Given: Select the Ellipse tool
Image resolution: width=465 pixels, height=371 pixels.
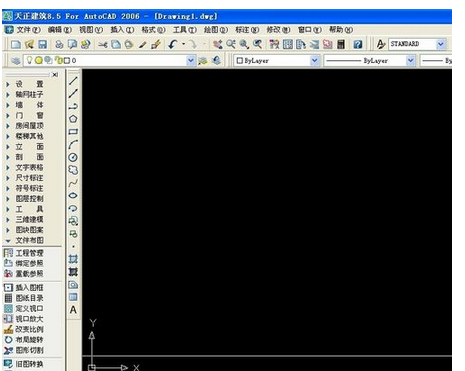Looking at the screenshot, I should tap(73, 196).
